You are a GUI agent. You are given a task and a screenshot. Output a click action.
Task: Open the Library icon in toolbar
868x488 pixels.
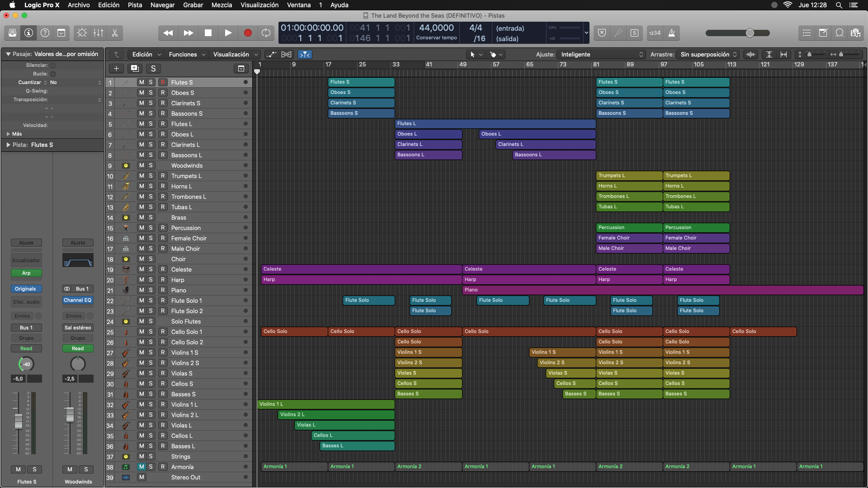click(12, 33)
